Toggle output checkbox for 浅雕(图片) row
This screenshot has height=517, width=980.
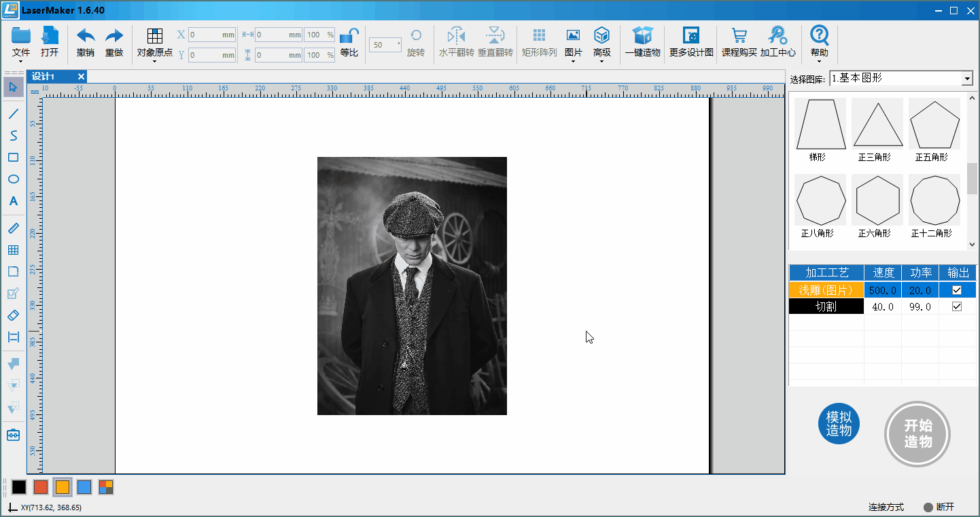click(957, 290)
